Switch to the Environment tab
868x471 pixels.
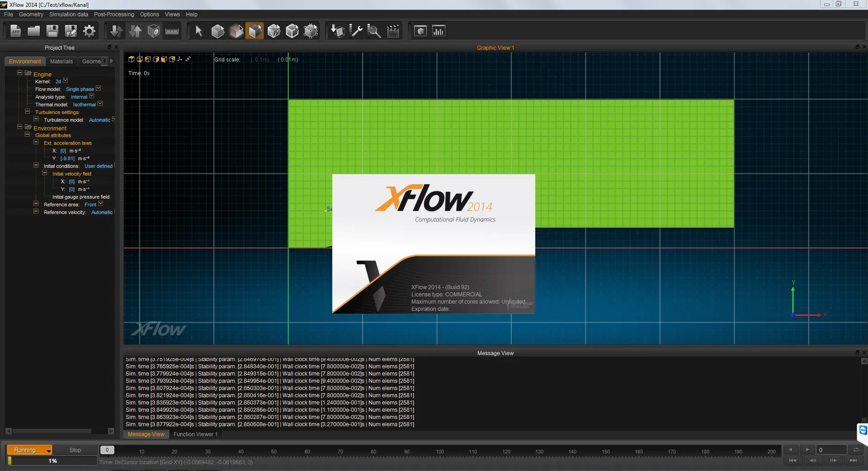tap(25, 62)
